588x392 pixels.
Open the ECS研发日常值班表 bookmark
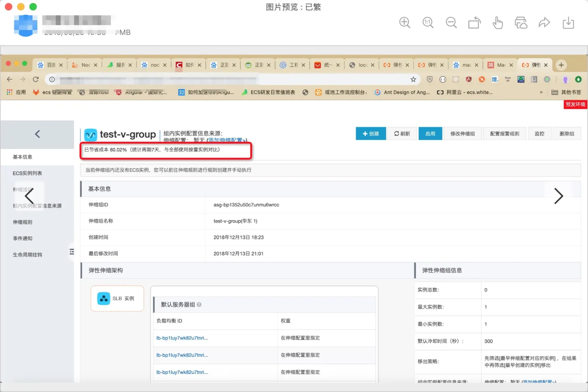pos(268,92)
